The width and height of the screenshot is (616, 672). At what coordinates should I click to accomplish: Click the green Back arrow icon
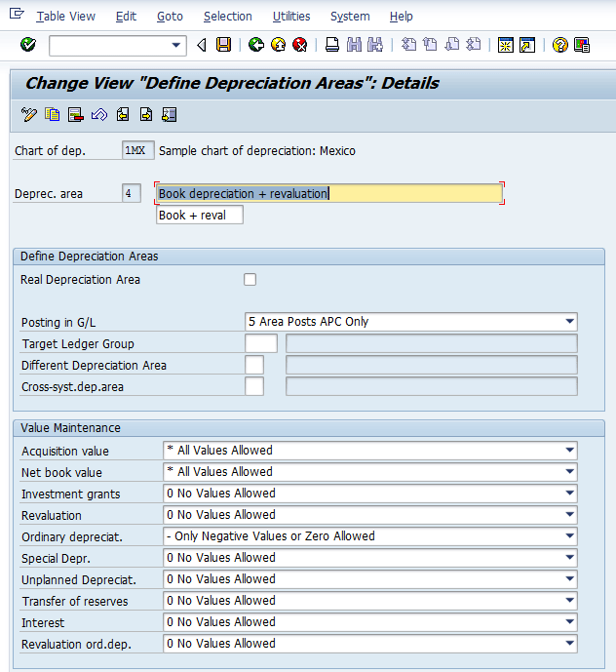click(256, 45)
